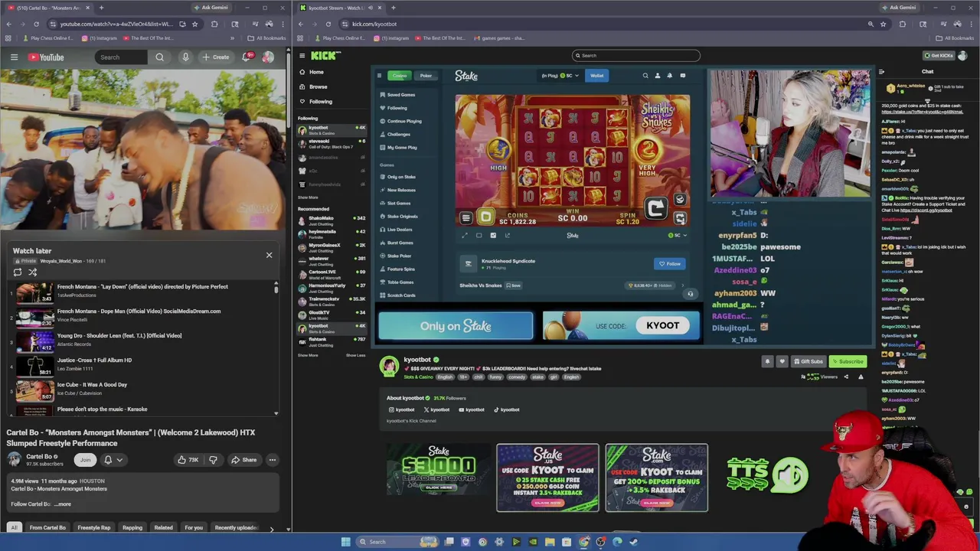Follow Knucklehead Syndicate provider
Viewport: 980px width, 551px height.
[x=670, y=264]
